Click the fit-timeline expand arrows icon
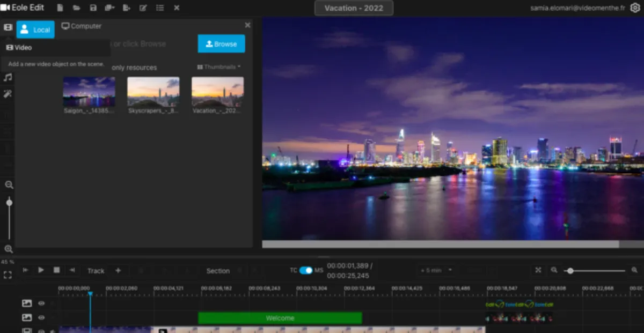The image size is (644, 333). pos(538,270)
